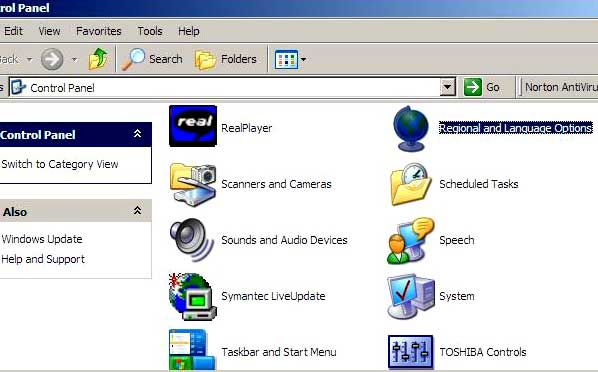Click Switch to Category View link
This screenshot has height=372, width=598.
(x=60, y=164)
